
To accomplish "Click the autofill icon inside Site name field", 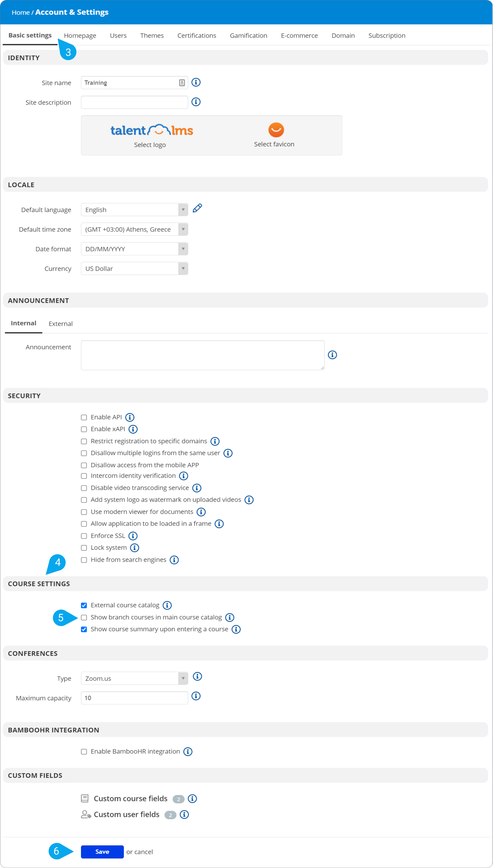I will [x=182, y=83].
